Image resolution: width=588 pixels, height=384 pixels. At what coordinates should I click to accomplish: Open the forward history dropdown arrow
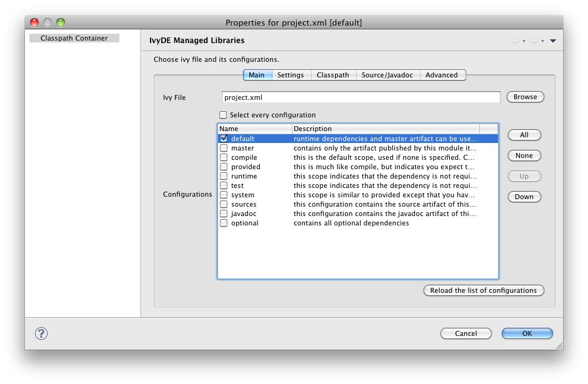[542, 41]
